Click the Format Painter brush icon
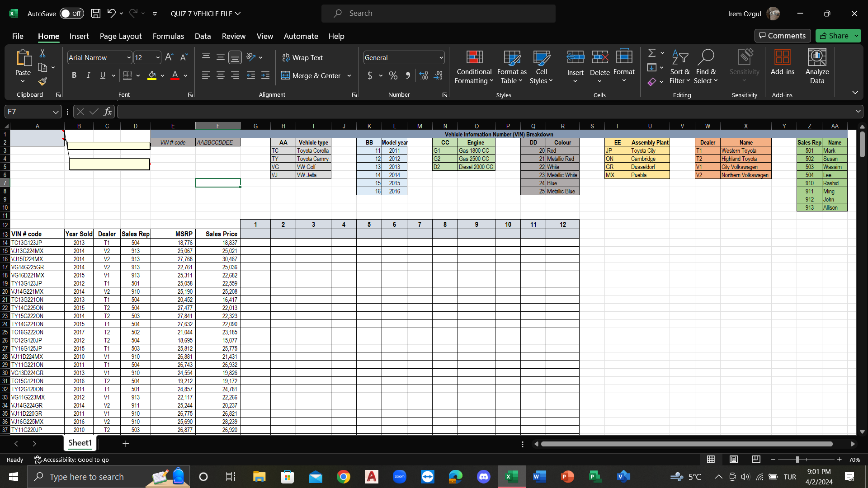This screenshot has height=488, width=868. tap(42, 82)
